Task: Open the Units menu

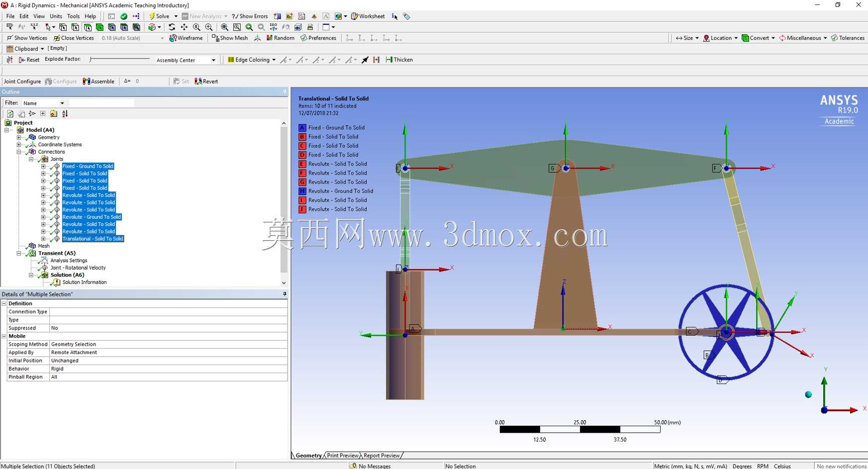Action: coord(56,16)
